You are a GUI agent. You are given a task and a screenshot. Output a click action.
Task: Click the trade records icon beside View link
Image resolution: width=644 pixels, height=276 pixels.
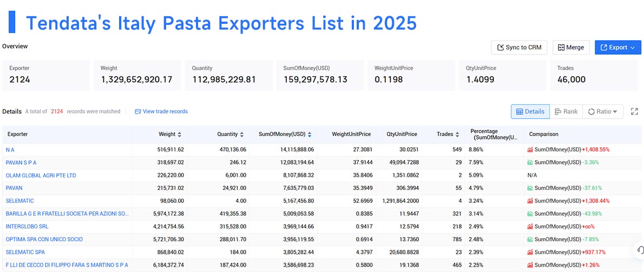[137, 111]
